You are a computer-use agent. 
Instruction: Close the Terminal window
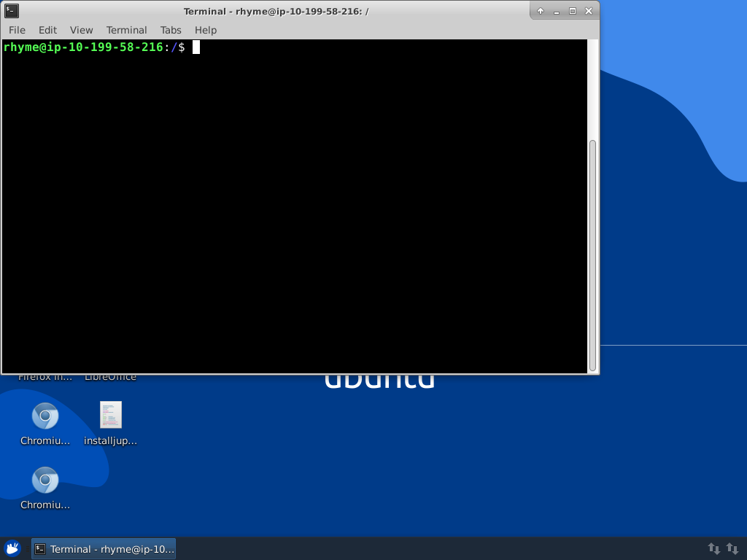[589, 11]
